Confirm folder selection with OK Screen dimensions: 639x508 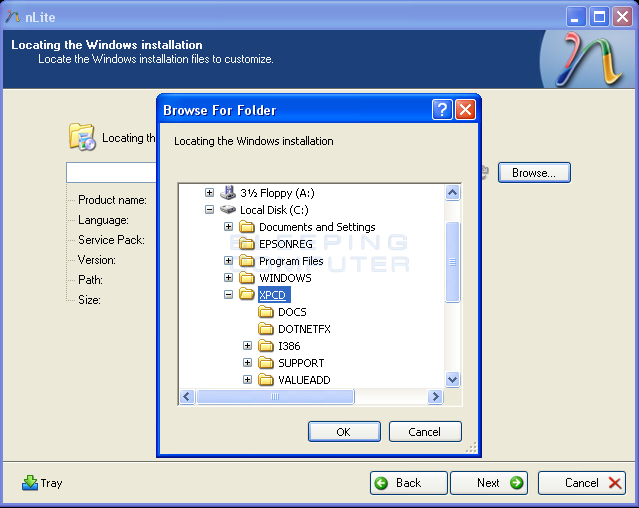344,432
